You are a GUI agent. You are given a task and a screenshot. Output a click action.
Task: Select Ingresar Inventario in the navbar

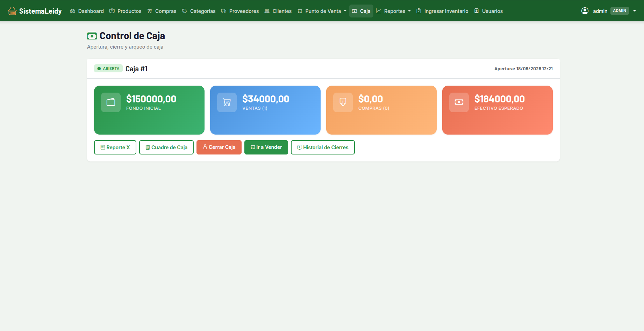coord(442,11)
